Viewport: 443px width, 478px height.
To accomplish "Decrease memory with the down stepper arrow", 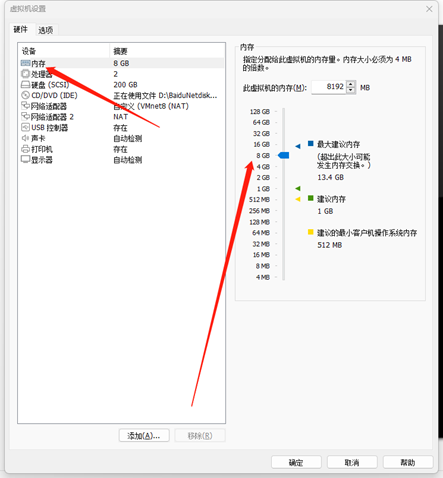I will (x=351, y=90).
